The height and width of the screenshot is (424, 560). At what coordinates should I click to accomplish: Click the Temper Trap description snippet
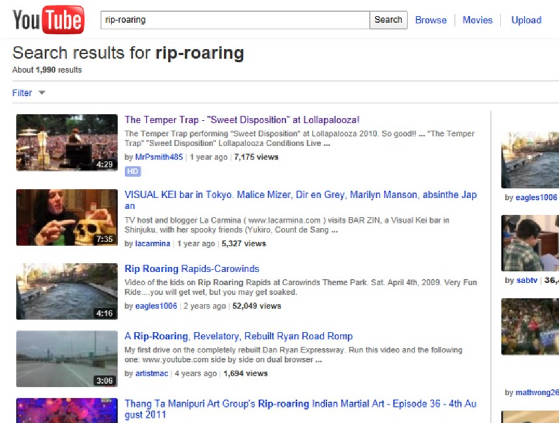tap(299, 139)
